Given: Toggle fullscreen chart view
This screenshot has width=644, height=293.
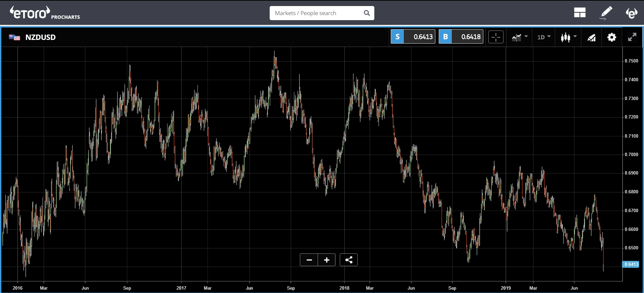Looking at the screenshot, I should pos(632,37).
